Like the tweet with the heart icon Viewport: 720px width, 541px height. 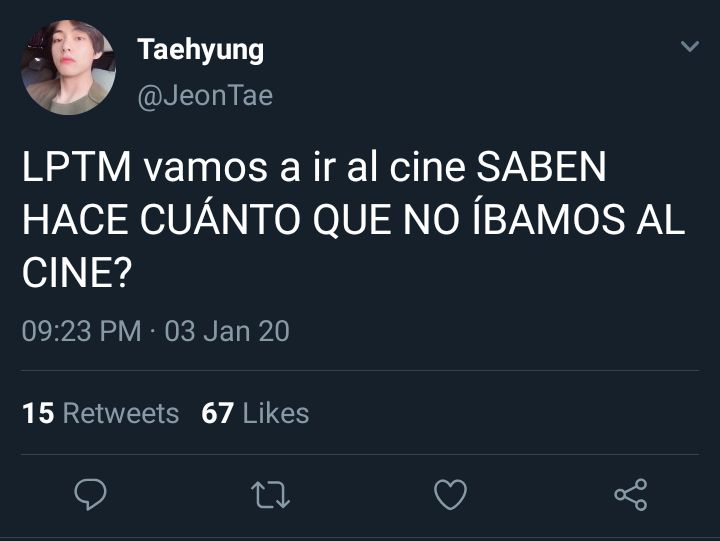coord(450,494)
